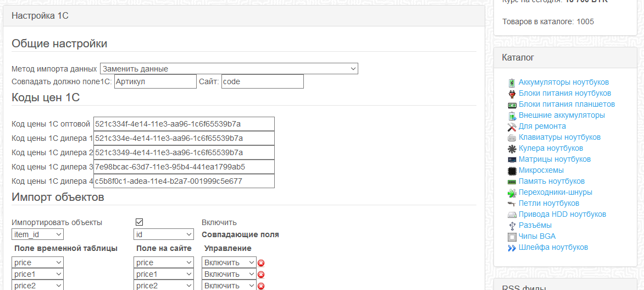Image resolution: width=644 pixels, height=290 pixels.
Task: Click the chip icon beside Микросхемы
Action: click(x=512, y=170)
